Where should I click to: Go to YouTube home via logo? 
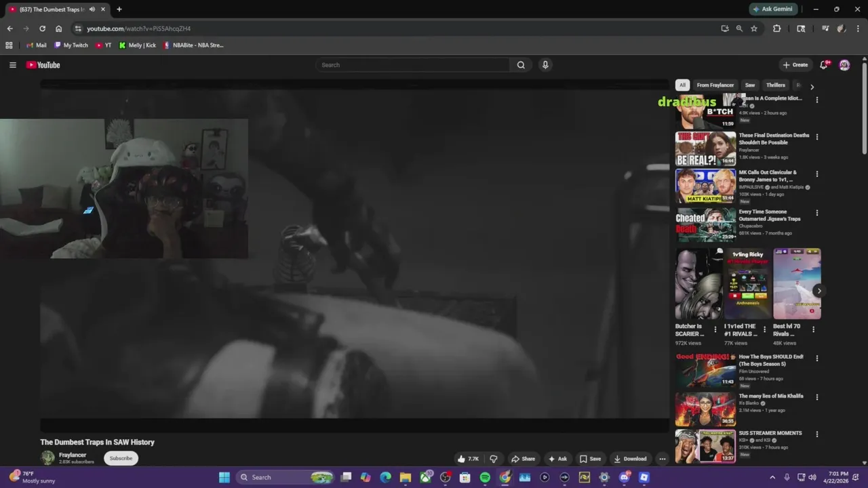43,65
